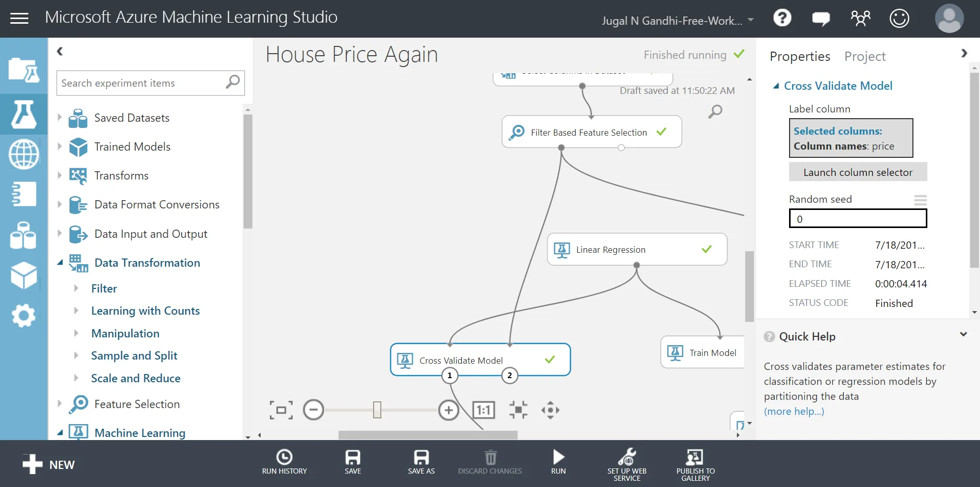
Task: Open the community people icon
Action: coord(860,19)
